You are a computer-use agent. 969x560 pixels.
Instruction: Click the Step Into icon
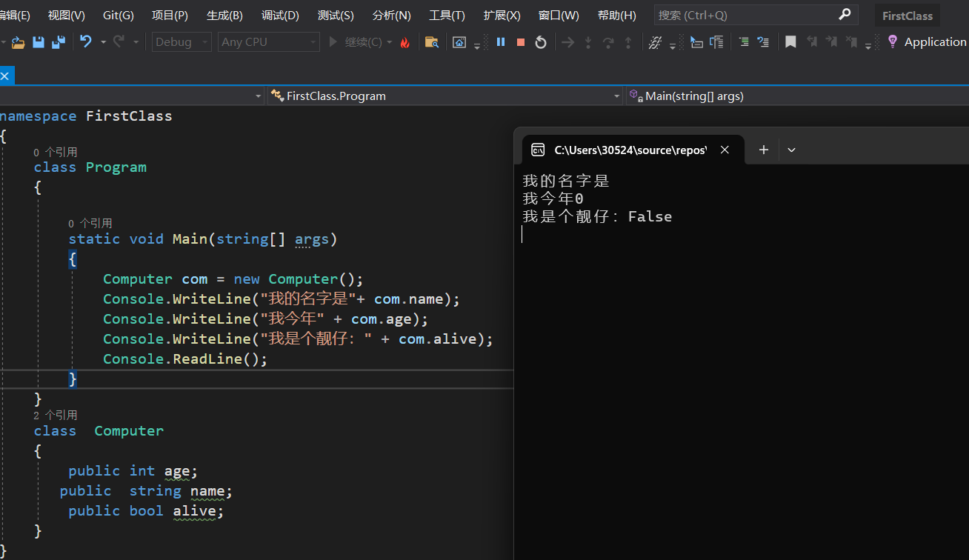pyautogui.click(x=588, y=42)
